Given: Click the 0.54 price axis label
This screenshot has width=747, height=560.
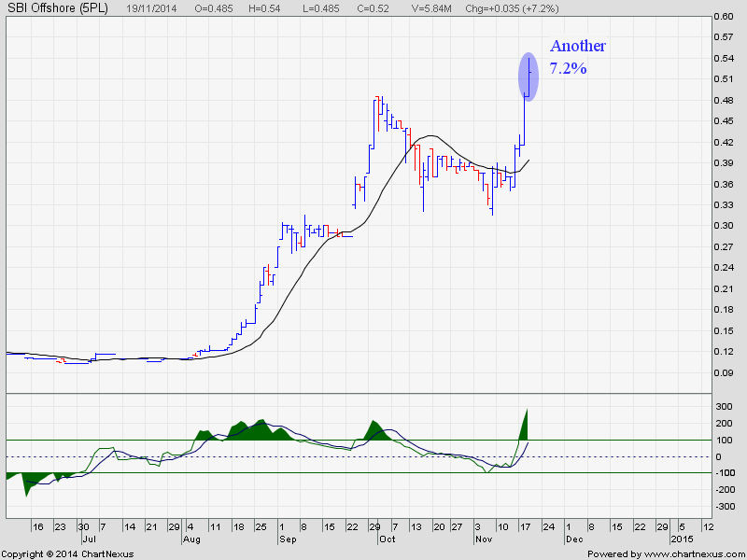Looking at the screenshot, I should [x=723, y=58].
